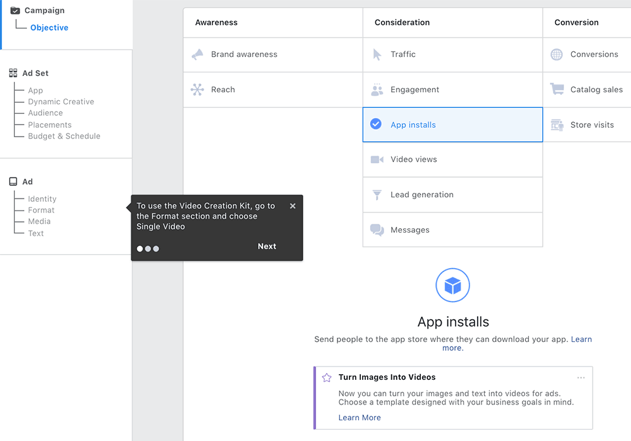The image size is (631, 441).
Task: Click the Ad Set section heading
Action: pyautogui.click(x=35, y=73)
